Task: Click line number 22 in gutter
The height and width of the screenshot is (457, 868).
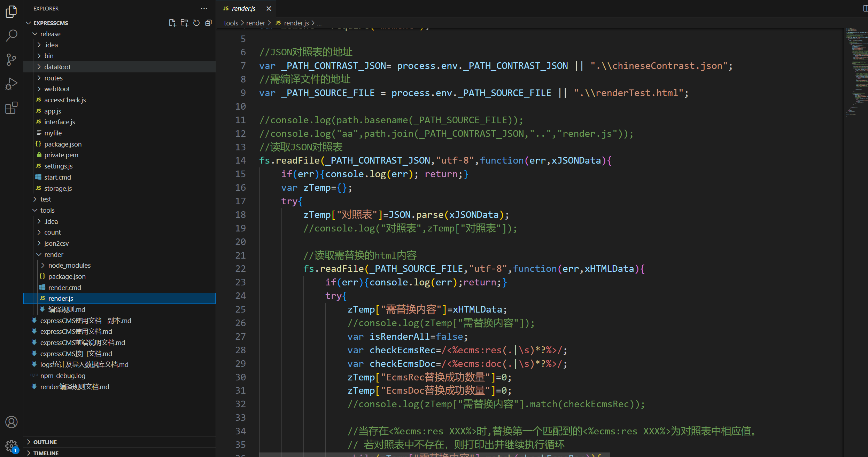Action: (240, 269)
